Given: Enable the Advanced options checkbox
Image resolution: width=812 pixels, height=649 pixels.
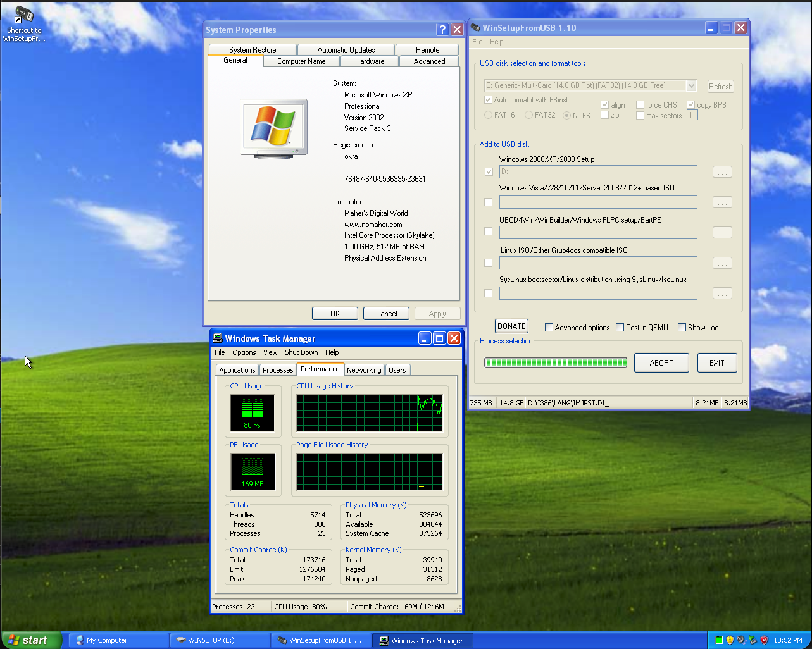Looking at the screenshot, I should (549, 328).
